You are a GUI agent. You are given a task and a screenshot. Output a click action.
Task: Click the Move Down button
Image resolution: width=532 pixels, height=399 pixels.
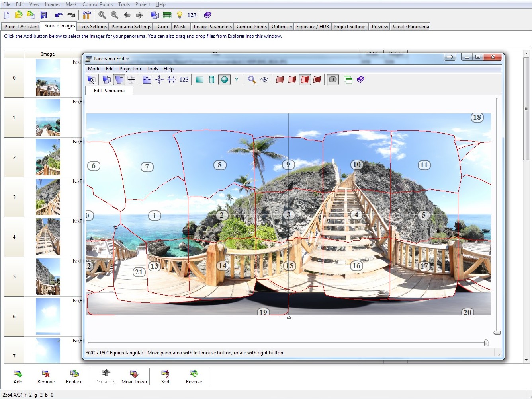coord(134,377)
